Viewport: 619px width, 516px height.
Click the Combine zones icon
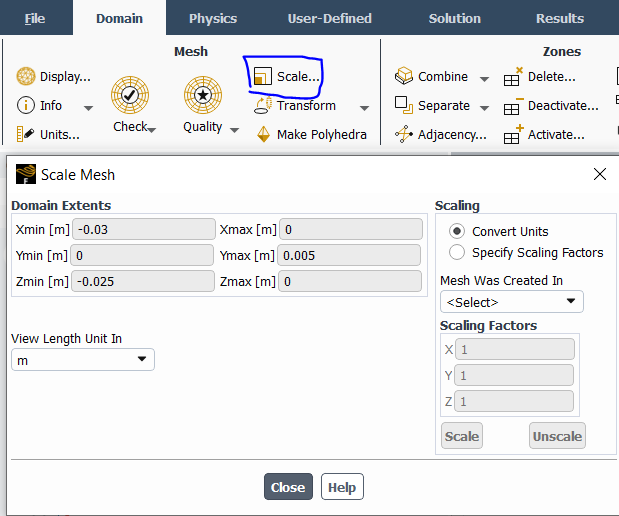[x=404, y=76]
